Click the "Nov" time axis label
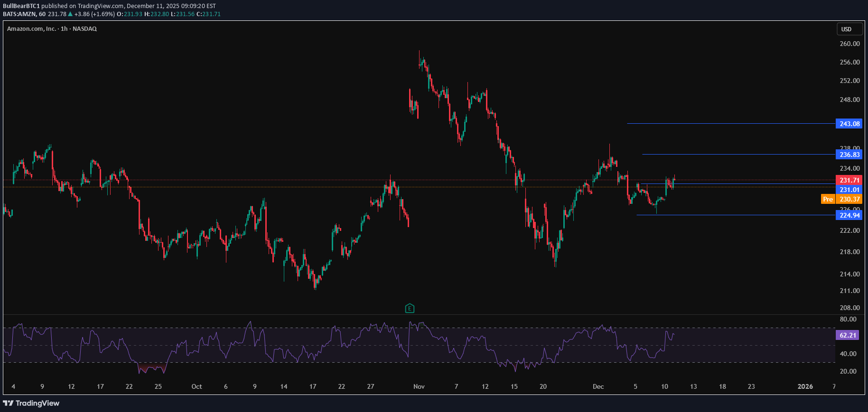Image resolution: width=868 pixels, height=412 pixels. tap(419, 386)
